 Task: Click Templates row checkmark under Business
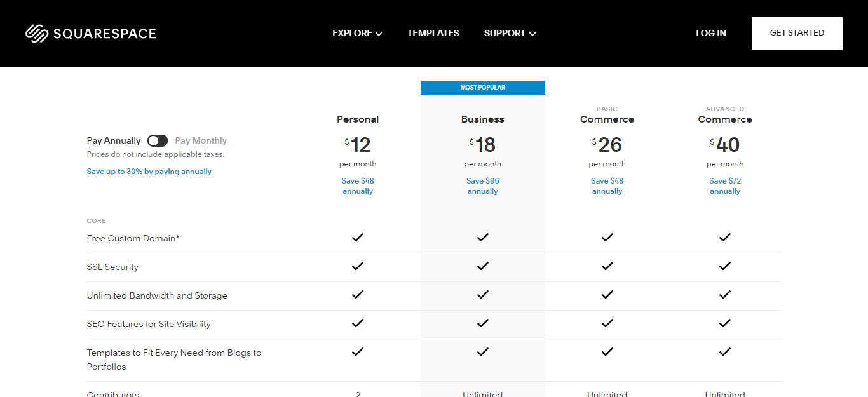[x=483, y=352]
